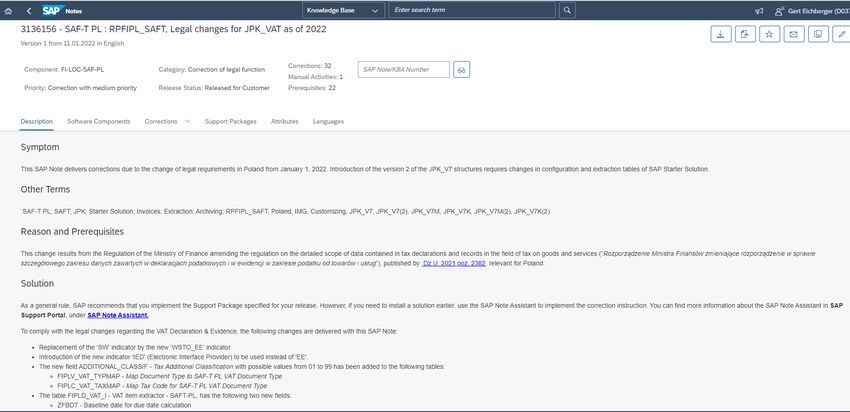The image size is (850, 412).
Task: Click Priority Correction with medium priority
Action: 81,88
